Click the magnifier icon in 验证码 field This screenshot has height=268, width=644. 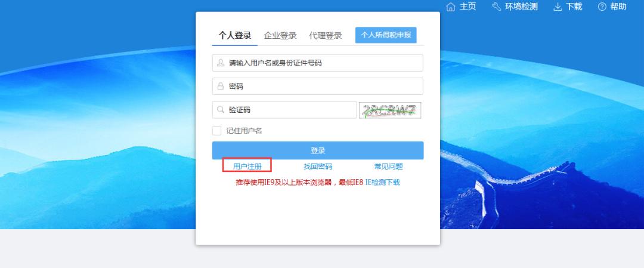pyautogui.click(x=221, y=110)
